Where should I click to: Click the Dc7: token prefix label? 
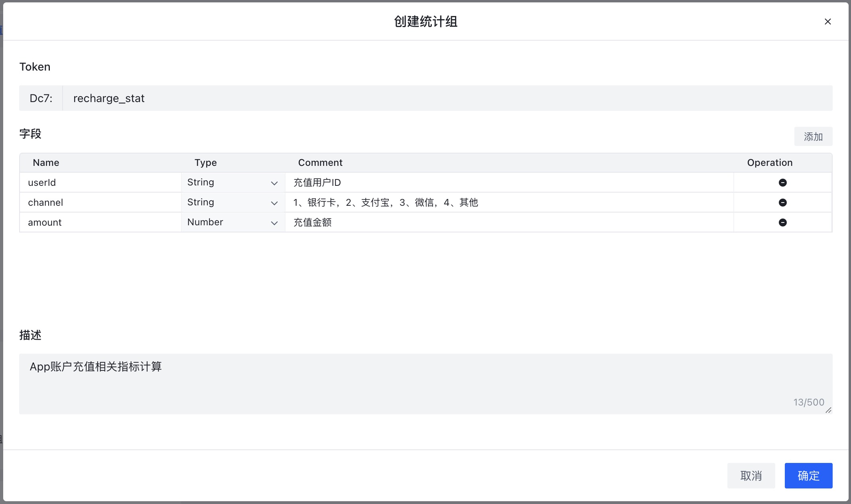coord(41,98)
